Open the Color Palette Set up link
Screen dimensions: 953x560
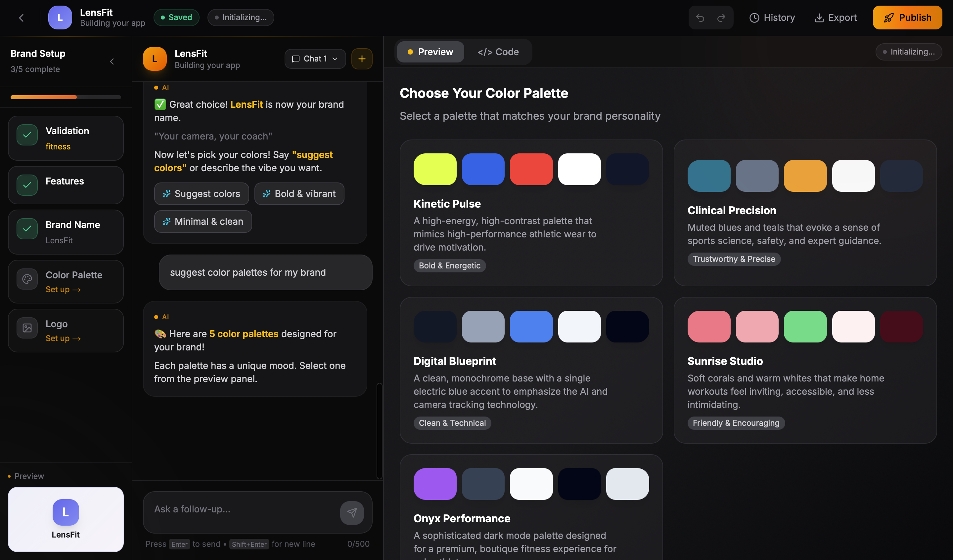63,290
